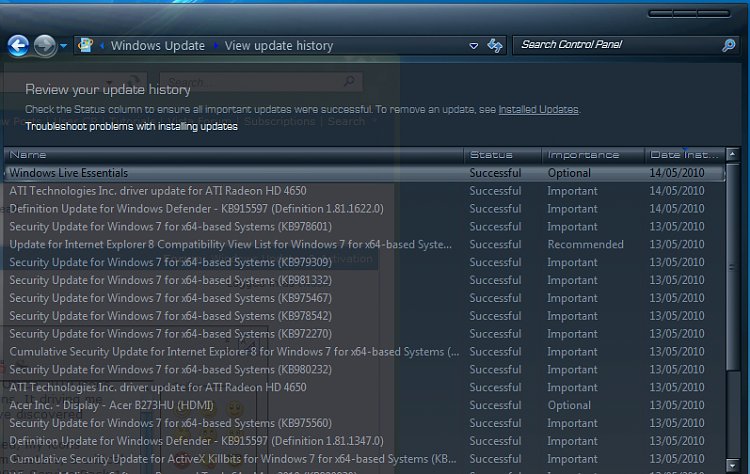Select the Acer Inc. Display B273HU update
Viewport: 750px width, 474px height.
364,405
